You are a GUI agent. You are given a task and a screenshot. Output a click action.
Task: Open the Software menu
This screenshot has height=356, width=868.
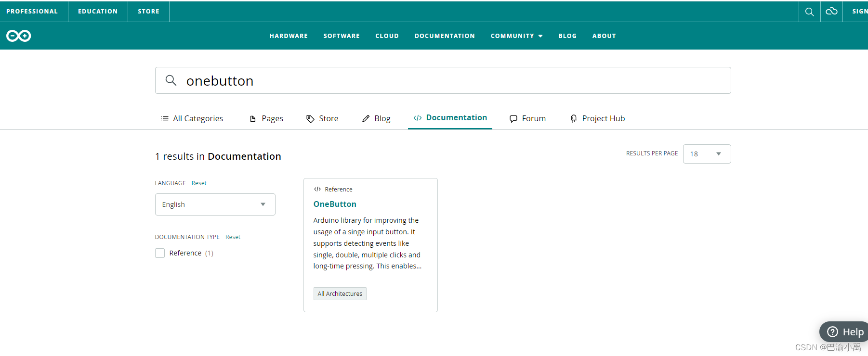click(342, 36)
